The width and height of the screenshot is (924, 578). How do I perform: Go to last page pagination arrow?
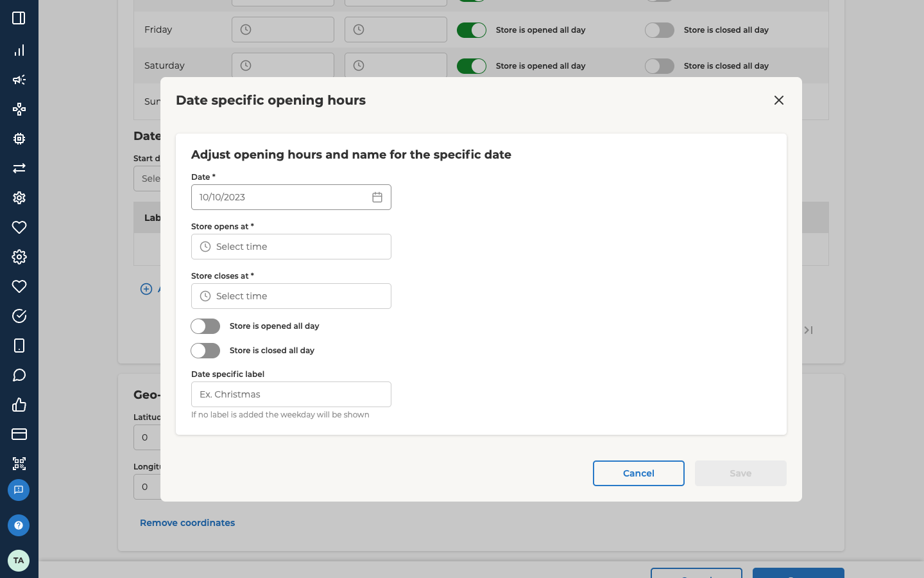(809, 330)
